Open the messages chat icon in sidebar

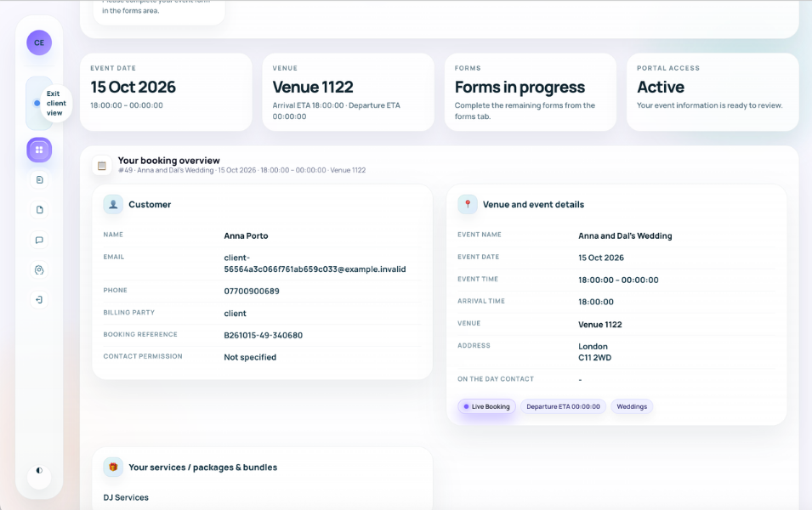(x=39, y=240)
